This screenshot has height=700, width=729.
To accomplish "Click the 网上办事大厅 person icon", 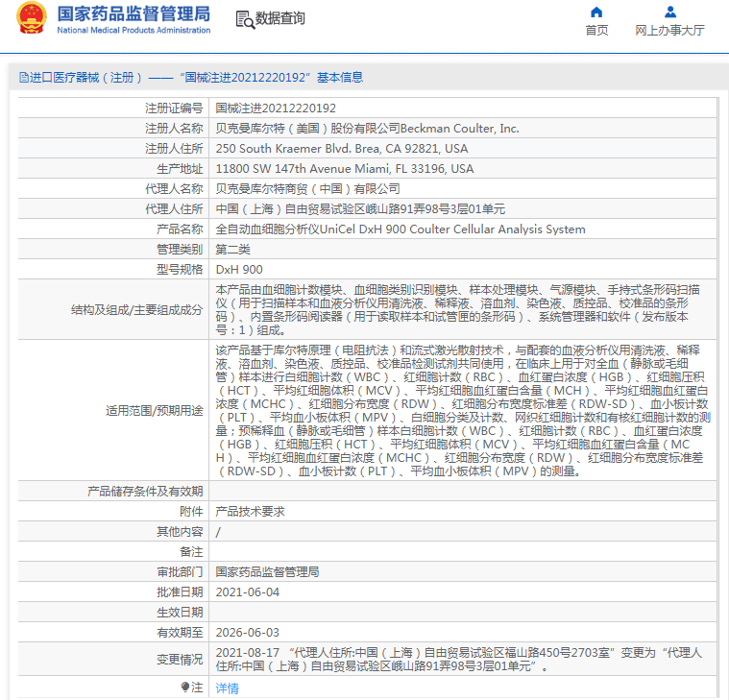I will [670, 12].
